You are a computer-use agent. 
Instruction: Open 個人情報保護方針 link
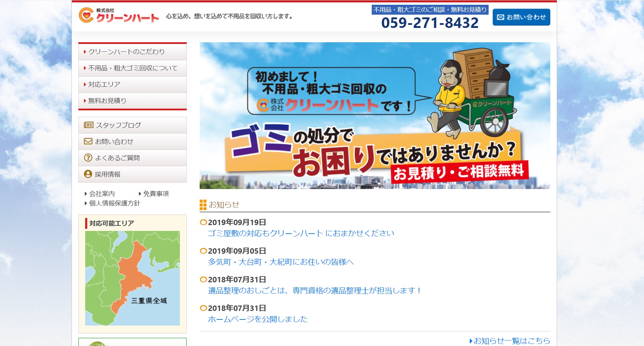pos(114,203)
